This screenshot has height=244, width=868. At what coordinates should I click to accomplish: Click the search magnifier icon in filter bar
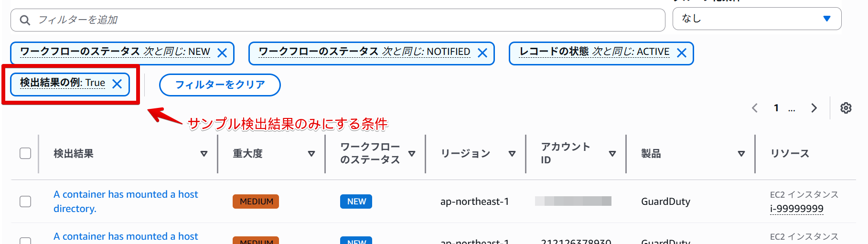pyautogui.click(x=25, y=20)
